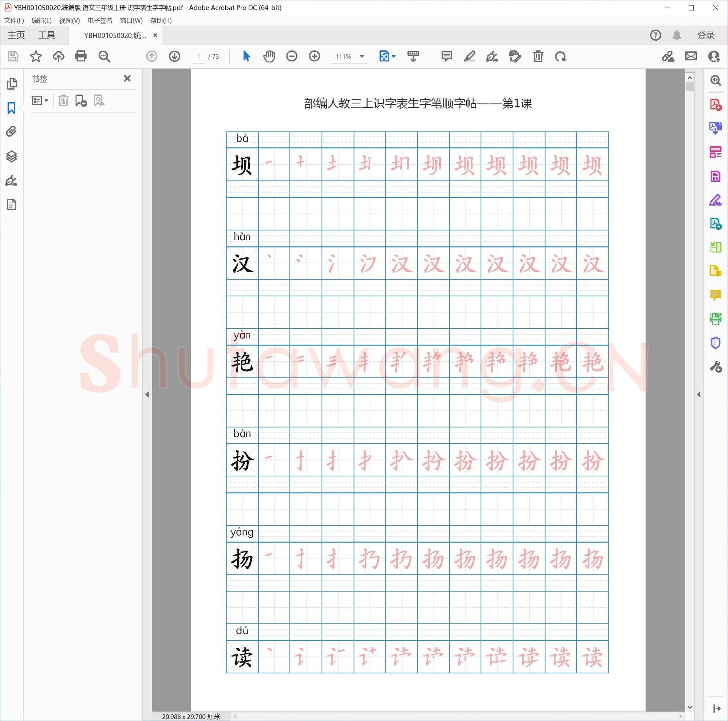Click the page number input field

(x=199, y=56)
